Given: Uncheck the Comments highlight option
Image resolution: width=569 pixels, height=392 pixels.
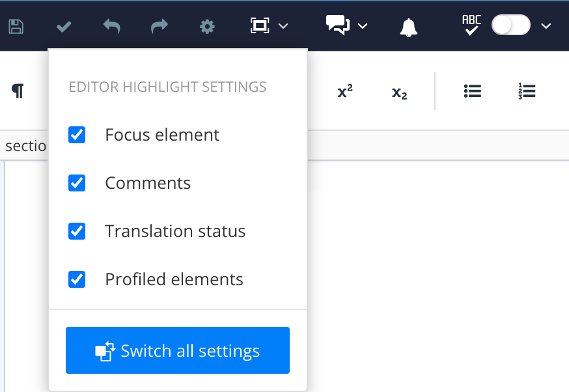Looking at the screenshot, I should tap(77, 183).
